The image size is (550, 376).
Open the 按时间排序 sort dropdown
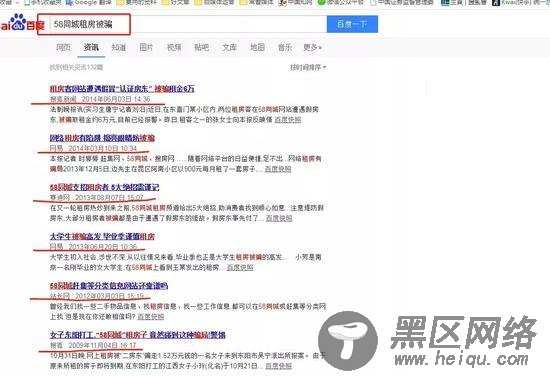[x=308, y=67]
